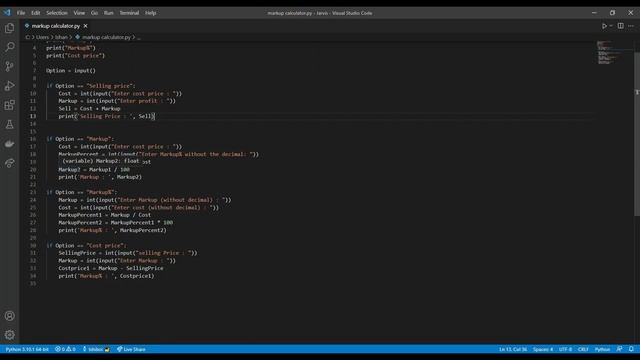
Task: Open the Extensions view
Action: point(9,105)
